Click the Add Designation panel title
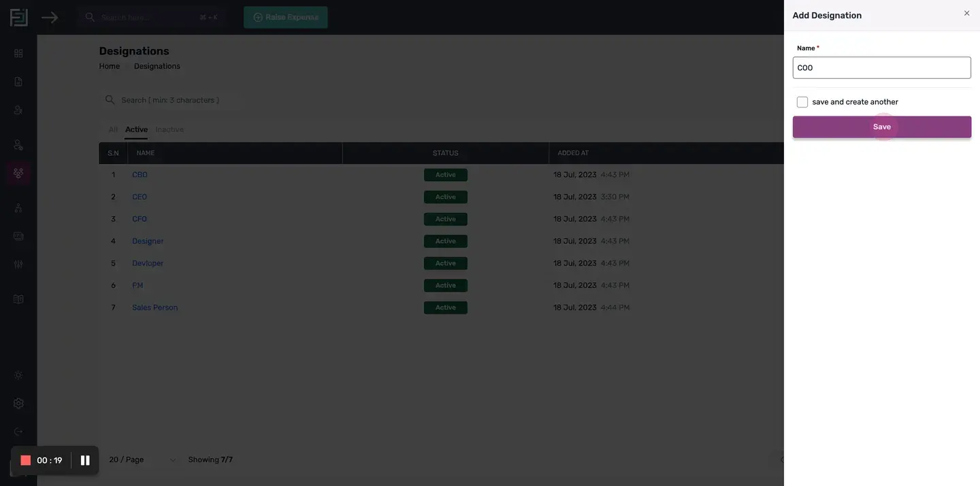 point(827,16)
